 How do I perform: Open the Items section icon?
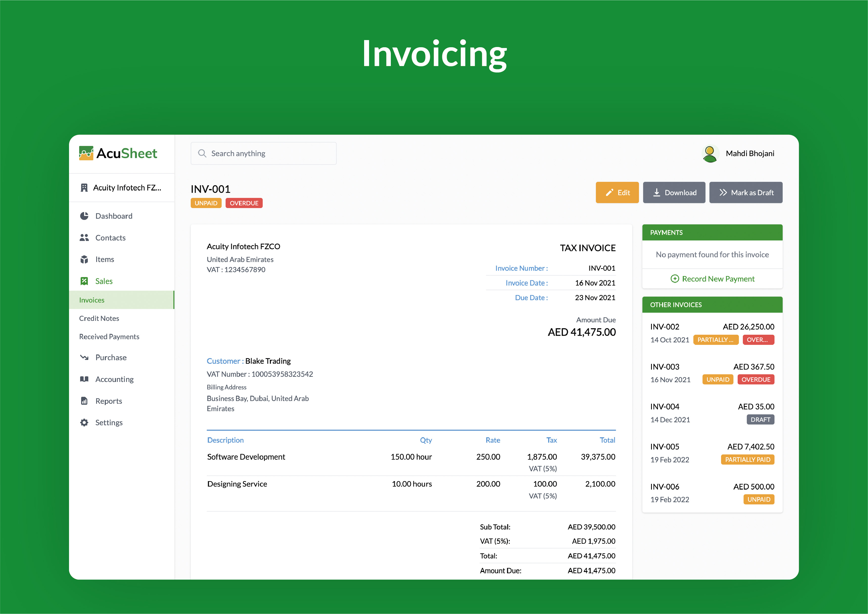85,259
